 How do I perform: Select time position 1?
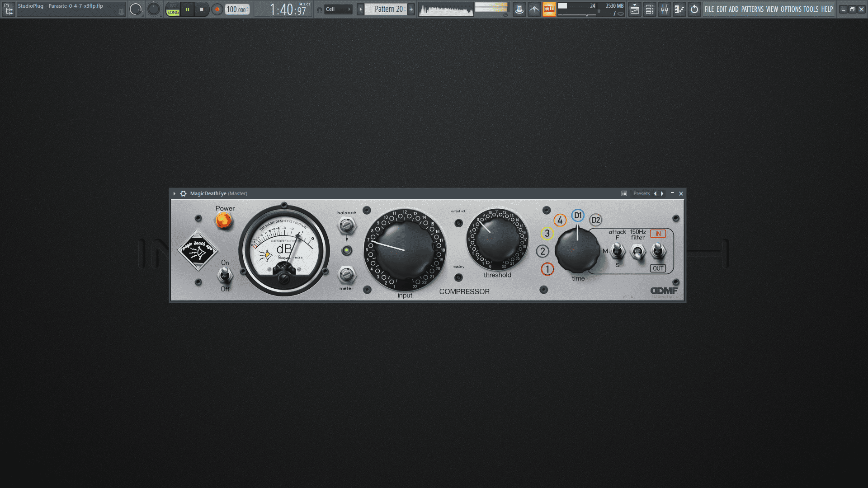click(547, 269)
